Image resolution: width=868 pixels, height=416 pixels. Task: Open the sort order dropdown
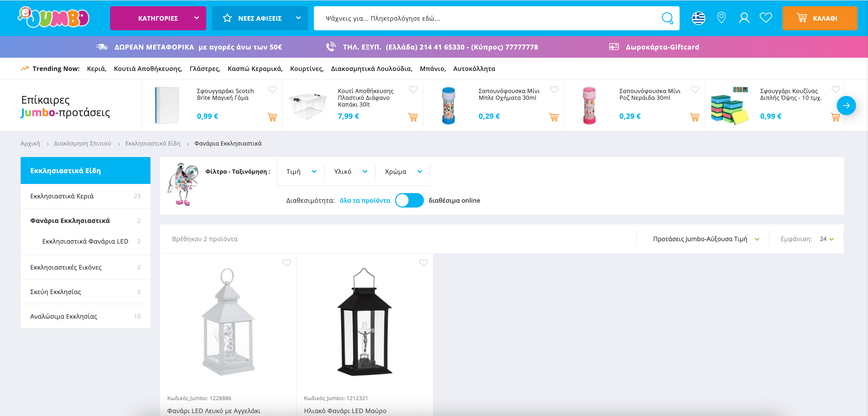(x=706, y=239)
